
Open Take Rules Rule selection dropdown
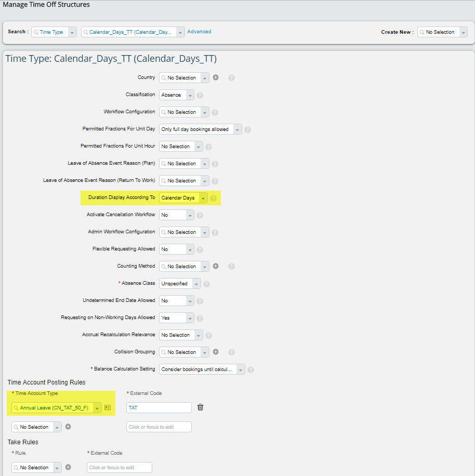coord(57,468)
